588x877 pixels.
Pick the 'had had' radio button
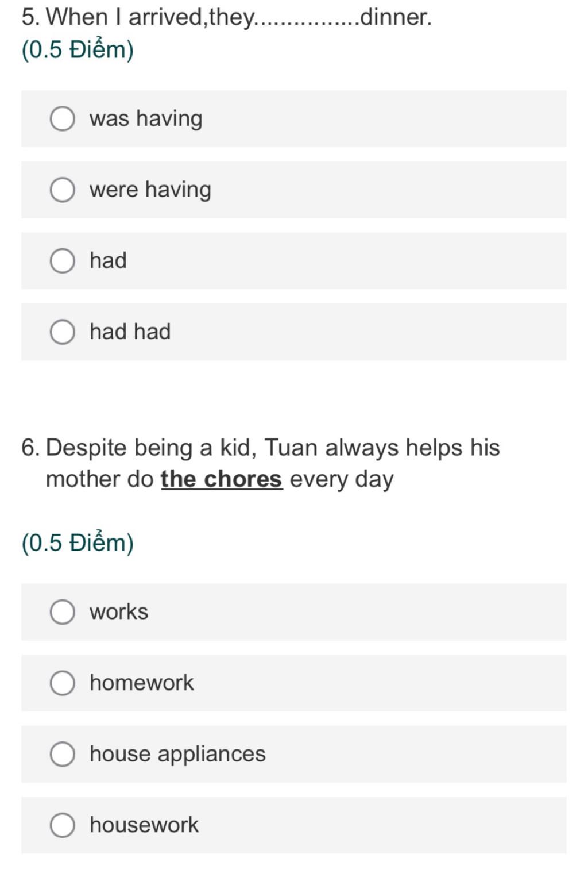pos(63,332)
